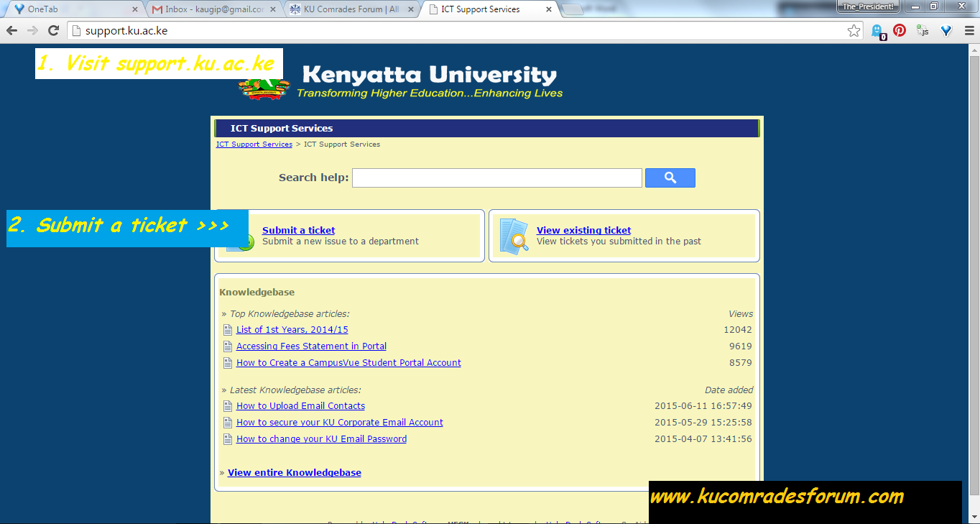980x524 pixels.
Task: Switch to the KU Comrades Forum tab
Action: pyautogui.click(x=351, y=9)
